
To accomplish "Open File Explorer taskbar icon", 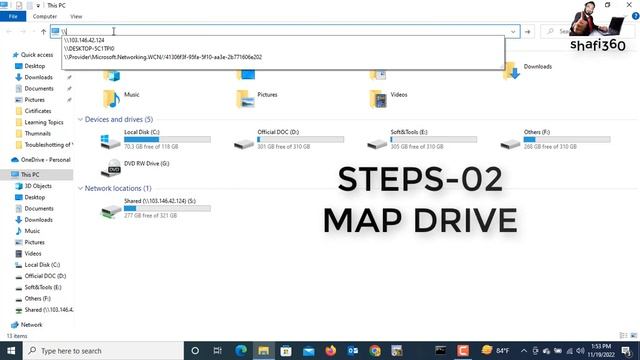I will click(x=263, y=351).
